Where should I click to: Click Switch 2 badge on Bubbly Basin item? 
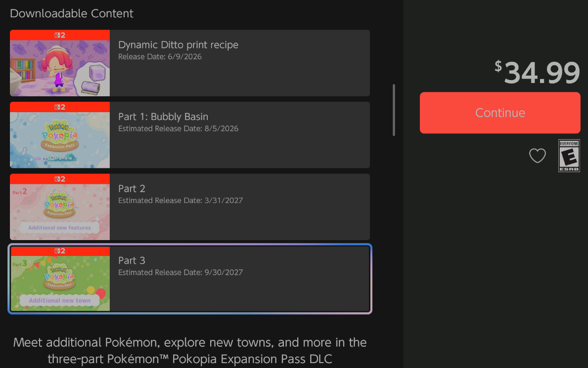pyautogui.click(x=60, y=107)
